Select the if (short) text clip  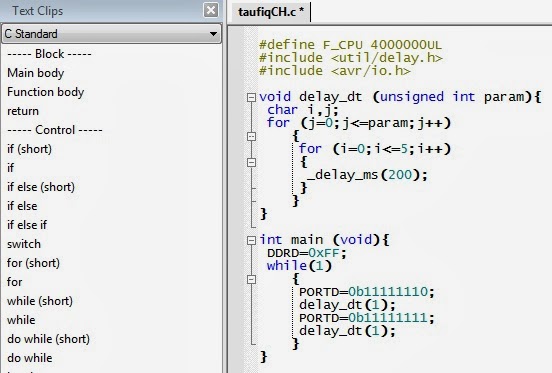click(30, 149)
